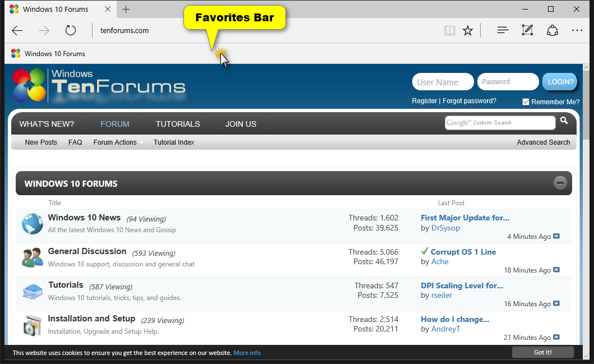Click the Tutorials building icon
The image size is (594, 364).
(x=32, y=292)
